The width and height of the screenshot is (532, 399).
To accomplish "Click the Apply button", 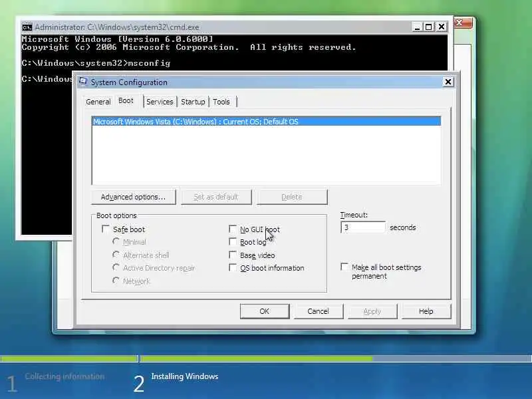I will pyautogui.click(x=372, y=311).
